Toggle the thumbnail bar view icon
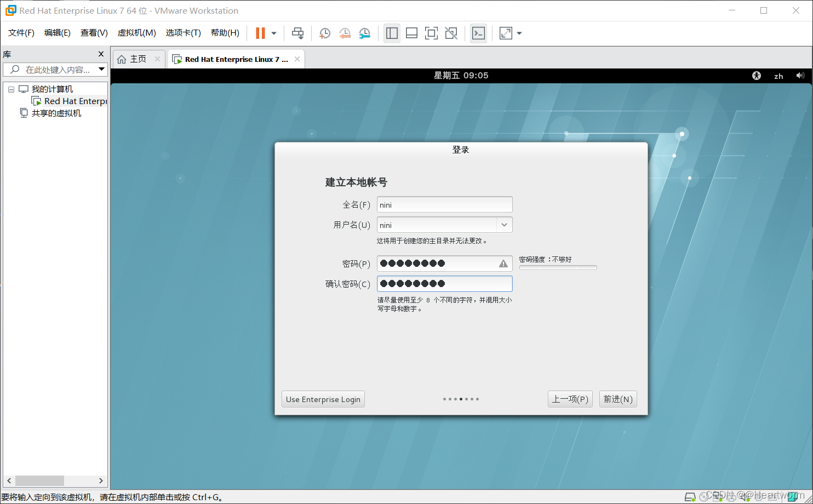Screen dimensions: 813x504 pyautogui.click(x=411, y=33)
